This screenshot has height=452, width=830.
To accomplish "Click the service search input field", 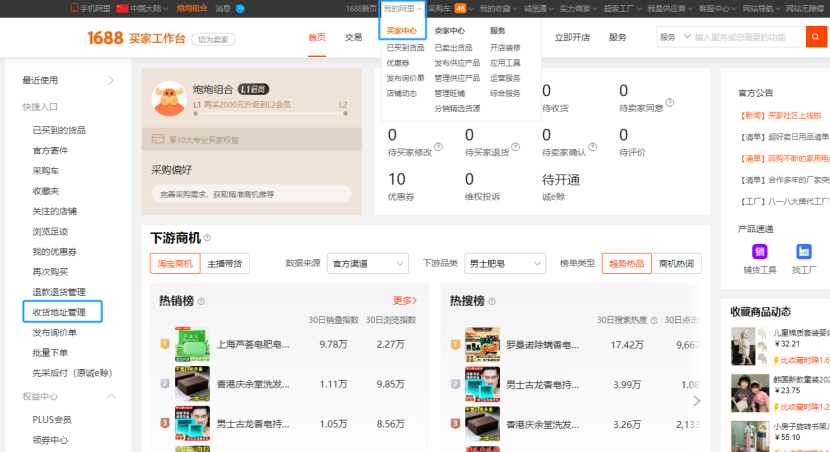I will point(749,37).
